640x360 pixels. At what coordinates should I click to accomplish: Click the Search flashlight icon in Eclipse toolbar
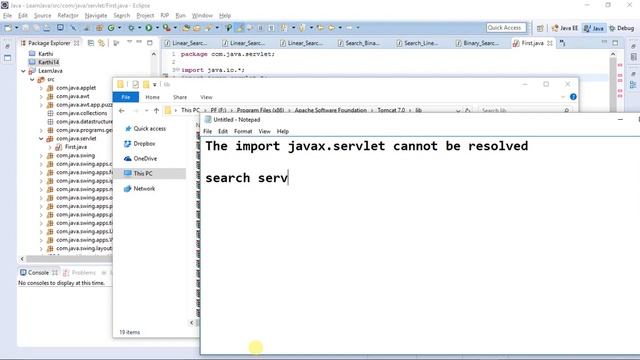208,28
